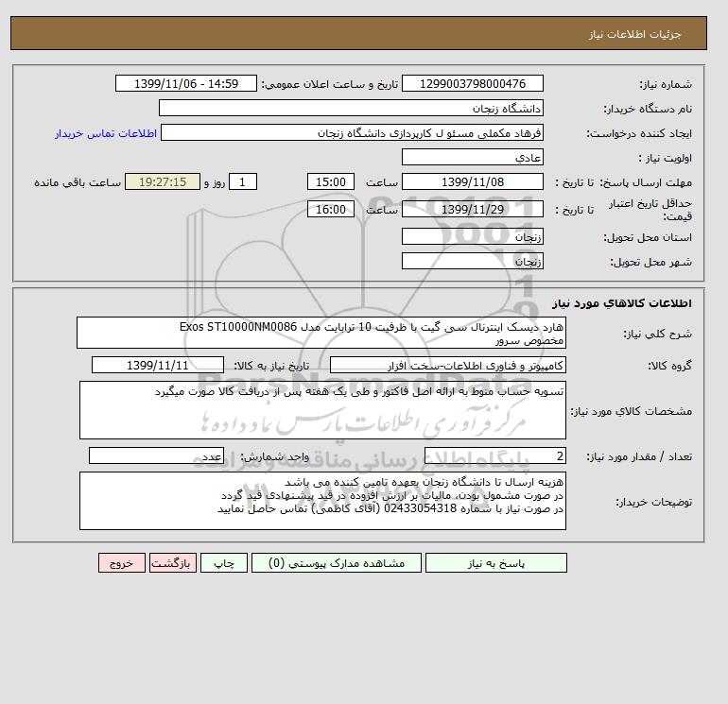Click the بازگشت back button
The height and width of the screenshot is (704, 728).
[173, 563]
